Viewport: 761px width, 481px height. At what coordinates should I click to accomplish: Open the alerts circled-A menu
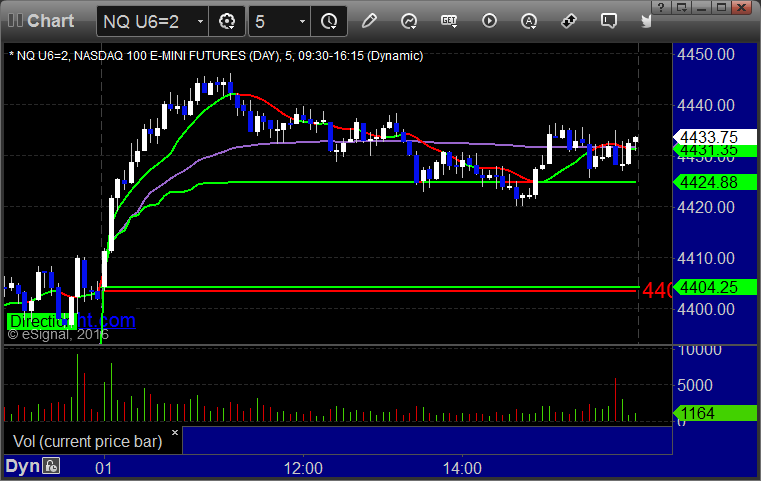(x=529, y=21)
